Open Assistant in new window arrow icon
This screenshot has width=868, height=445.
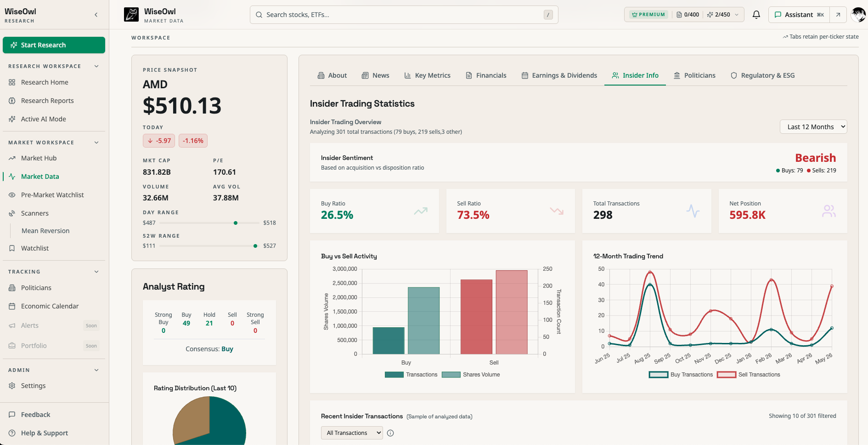(x=838, y=15)
